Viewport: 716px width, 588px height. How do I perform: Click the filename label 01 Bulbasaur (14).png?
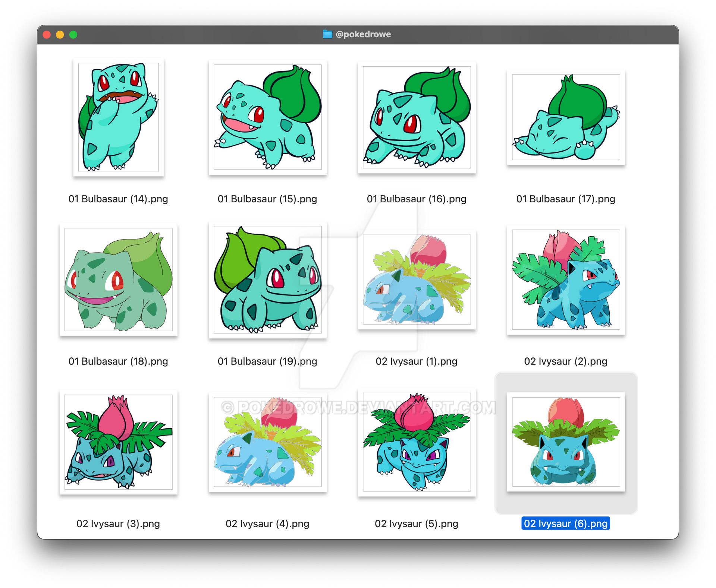coord(118,199)
